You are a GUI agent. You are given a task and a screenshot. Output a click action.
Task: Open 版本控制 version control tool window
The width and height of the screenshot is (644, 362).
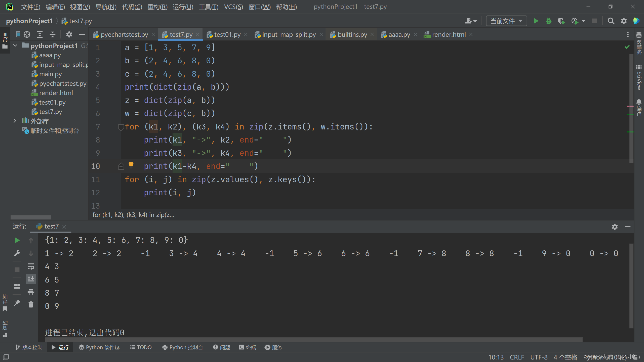click(29, 347)
